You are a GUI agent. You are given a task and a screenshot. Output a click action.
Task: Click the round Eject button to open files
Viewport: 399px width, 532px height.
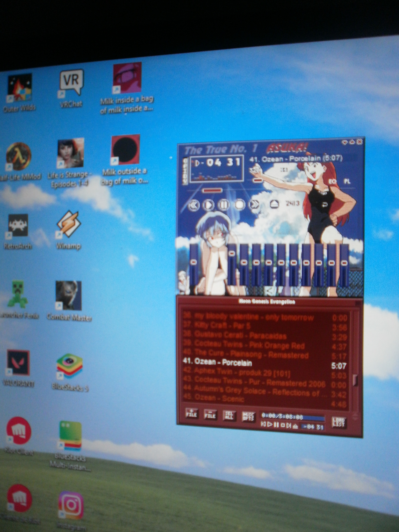(x=274, y=204)
